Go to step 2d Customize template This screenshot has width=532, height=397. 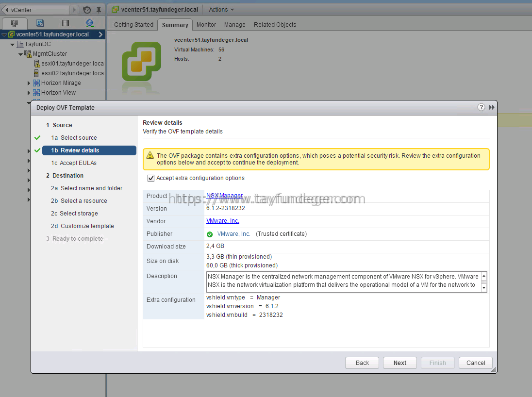pos(82,226)
